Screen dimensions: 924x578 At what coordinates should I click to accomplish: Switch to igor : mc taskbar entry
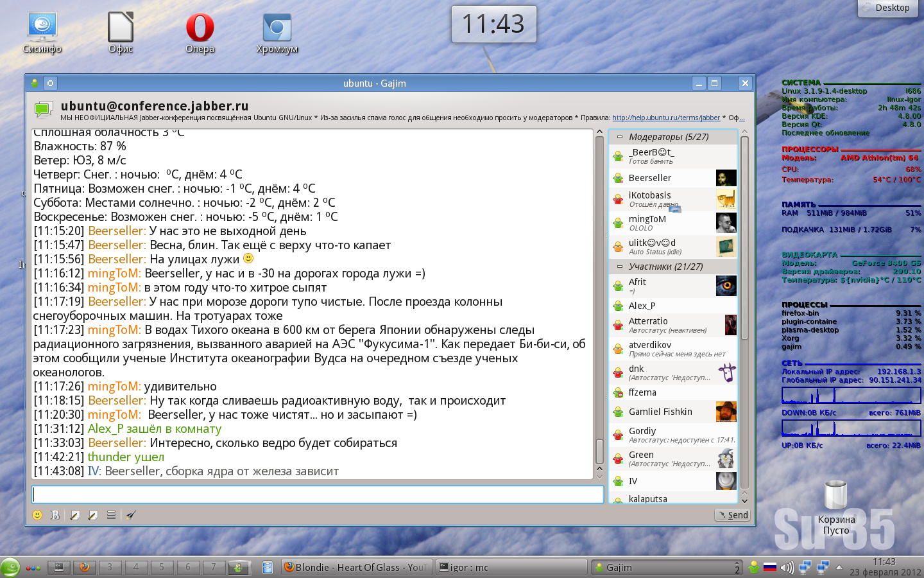point(510,568)
